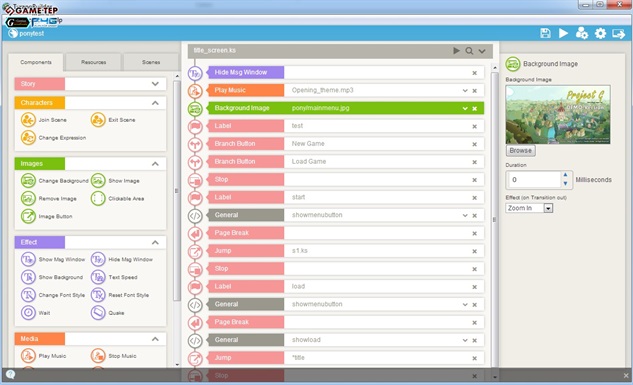Pick the Change Background image component
This screenshot has height=385, width=633.
click(54, 181)
